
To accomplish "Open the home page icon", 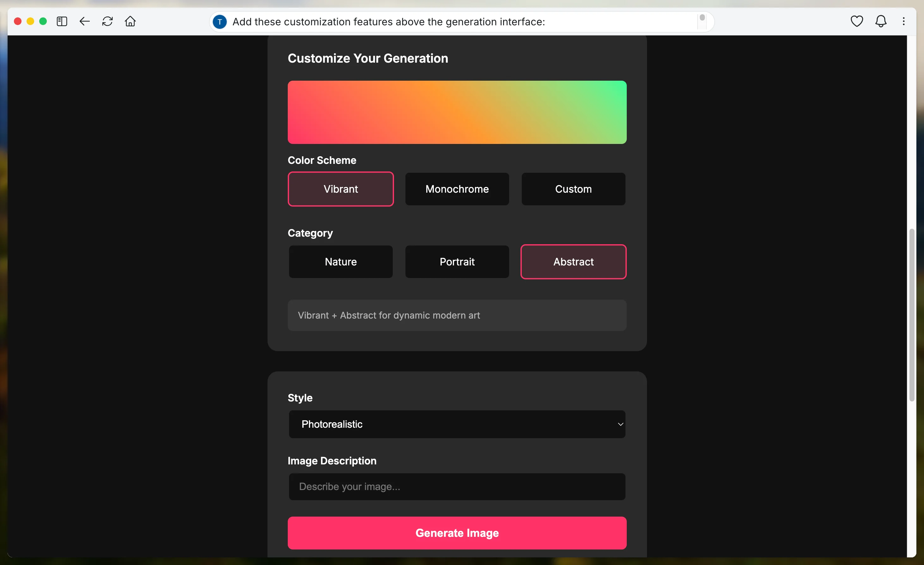I will (x=130, y=22).
